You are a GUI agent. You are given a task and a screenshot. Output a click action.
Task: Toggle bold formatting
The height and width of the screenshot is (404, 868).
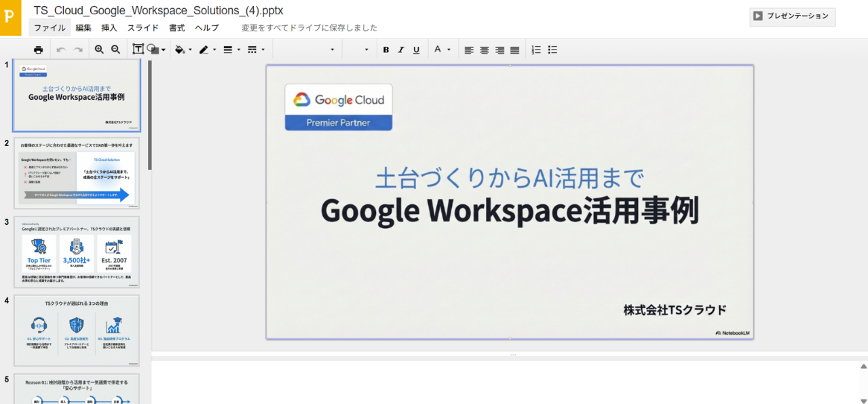point(385,49)
